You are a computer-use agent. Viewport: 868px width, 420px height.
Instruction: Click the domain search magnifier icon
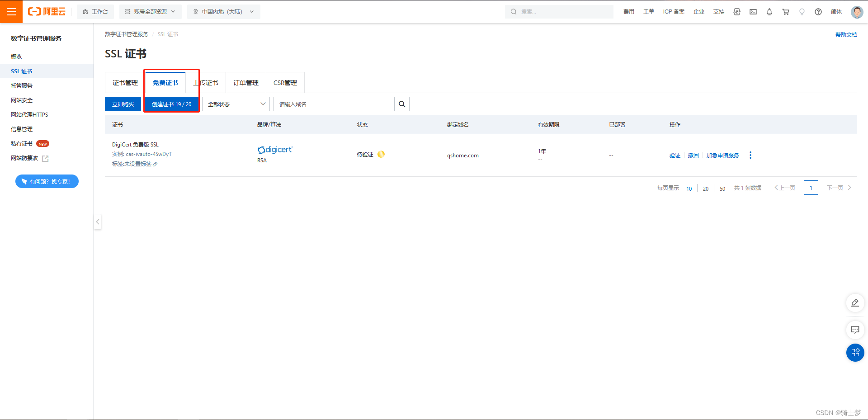pyautogui.click(x=401, y=104)
